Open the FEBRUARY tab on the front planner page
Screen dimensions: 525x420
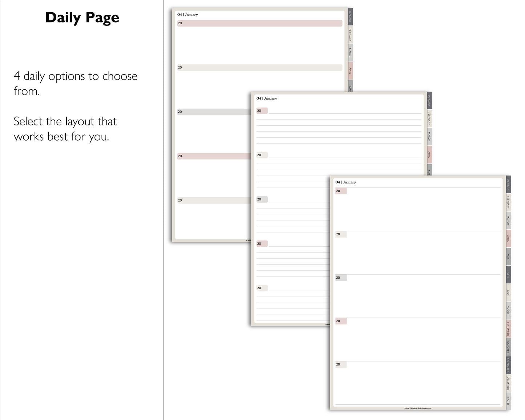tap(508, 202)
